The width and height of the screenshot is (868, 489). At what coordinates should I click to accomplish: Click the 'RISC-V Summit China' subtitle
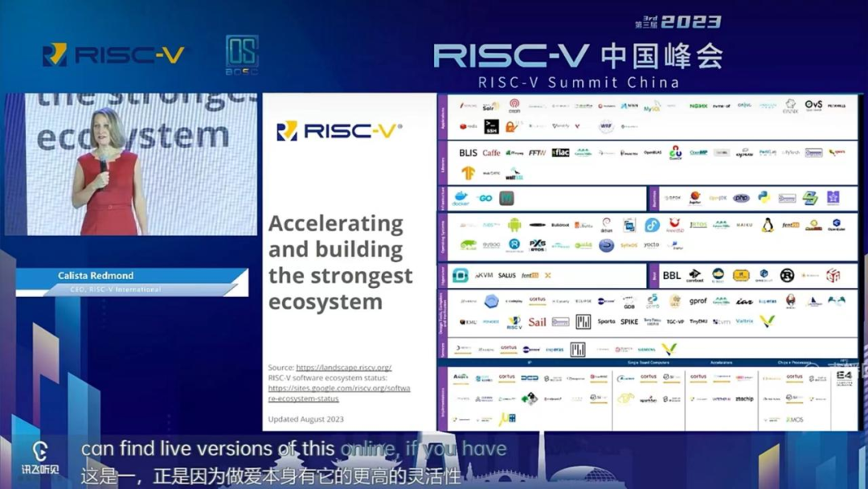coord(579,83)
